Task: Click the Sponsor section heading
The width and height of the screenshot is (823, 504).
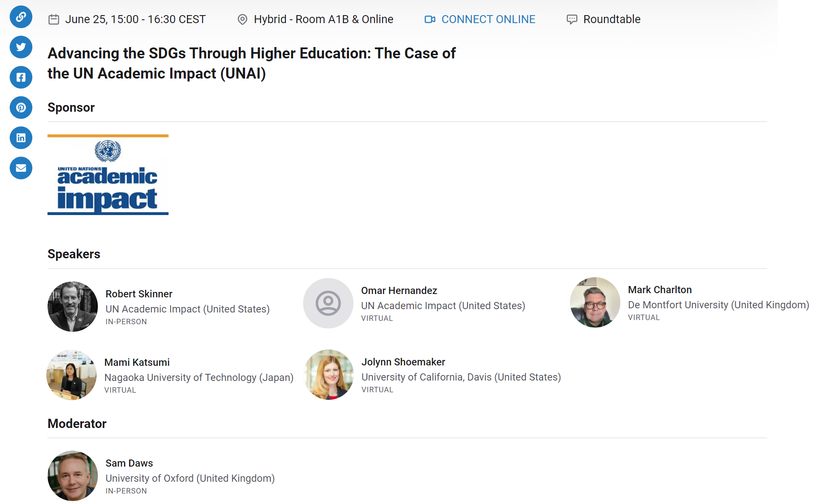Action: point(71,108)
